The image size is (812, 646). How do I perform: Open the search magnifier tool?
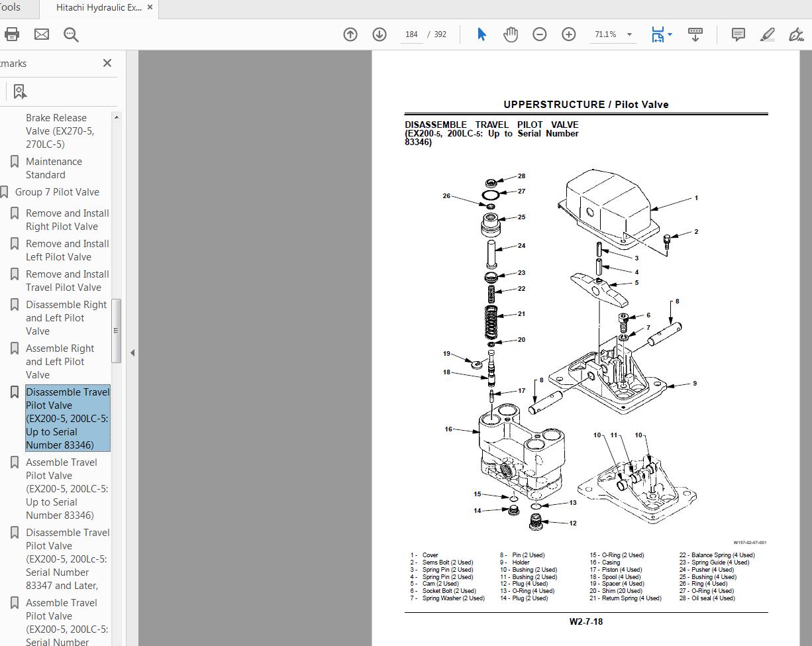click(71, 34)
